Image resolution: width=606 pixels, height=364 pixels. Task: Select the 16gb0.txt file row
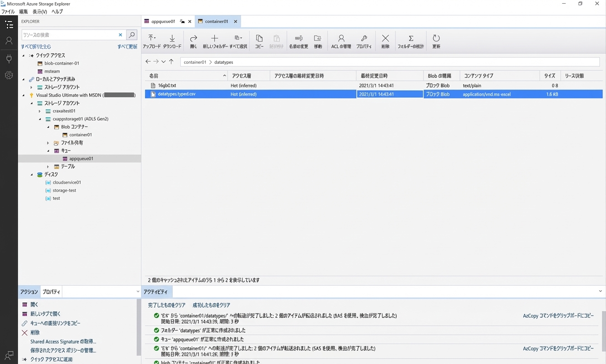click(374, 86)
